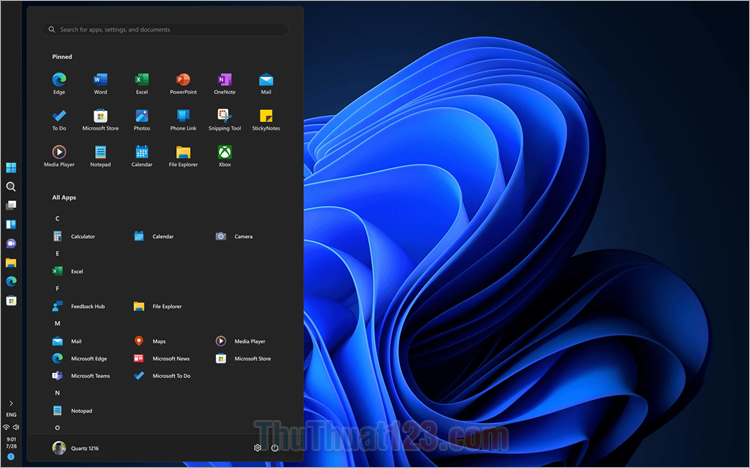Open Excel under the E group

click(68, 271)
